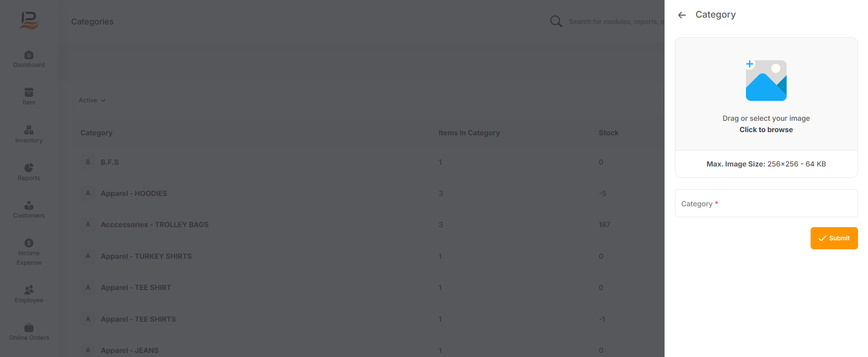
Task: Click avatar beside Apparel - TEE SHIRT
Action: point(88,287)
